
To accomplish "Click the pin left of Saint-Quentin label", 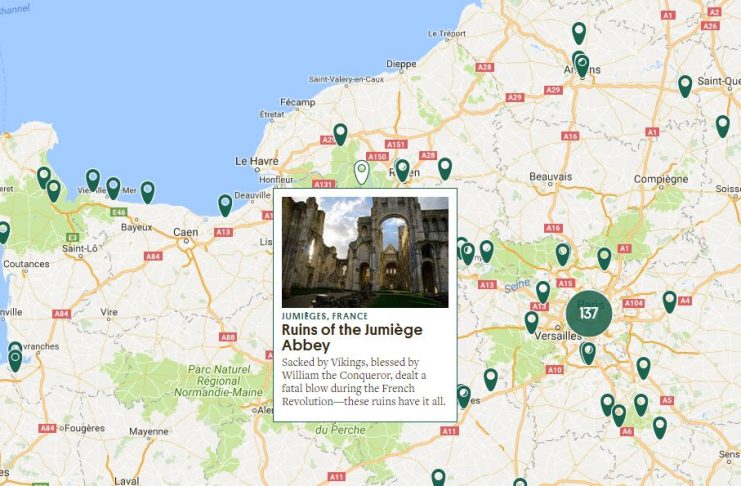I will pyautogui.click(x=685, y=87).
